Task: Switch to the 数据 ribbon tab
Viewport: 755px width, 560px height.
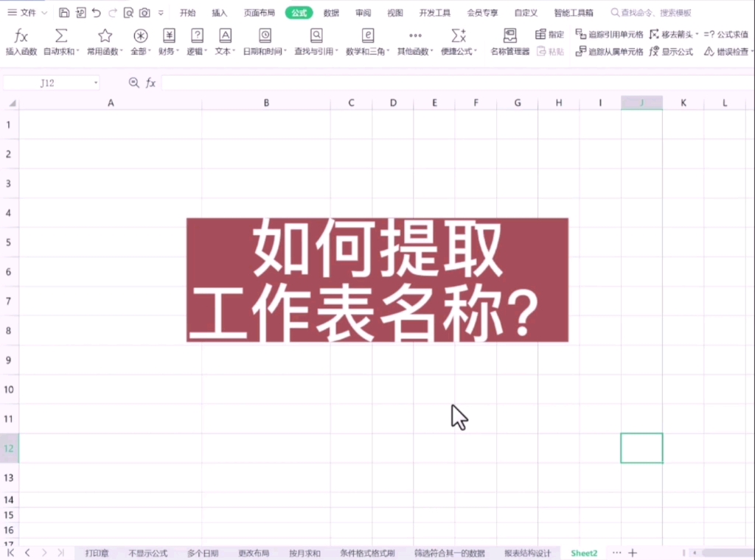Action: 332,13
